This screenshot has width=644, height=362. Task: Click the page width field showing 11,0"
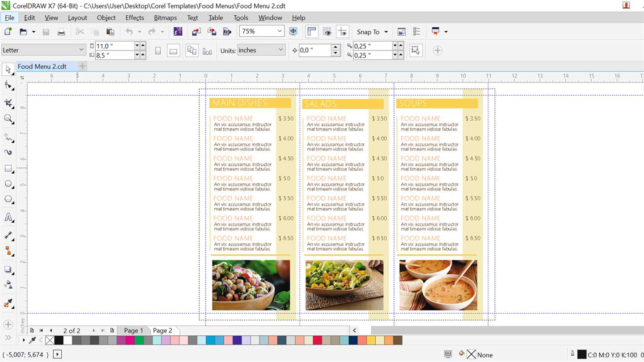114,46
